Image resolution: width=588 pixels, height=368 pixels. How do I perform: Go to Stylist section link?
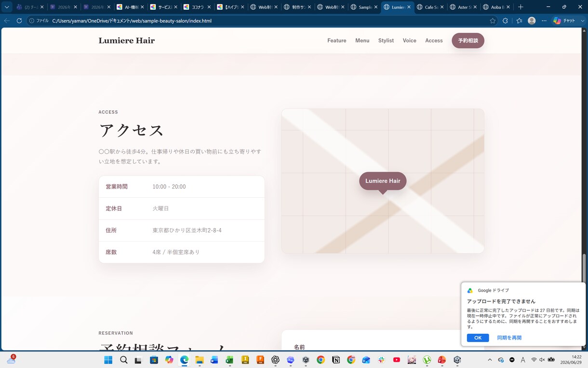click(386, 41)
